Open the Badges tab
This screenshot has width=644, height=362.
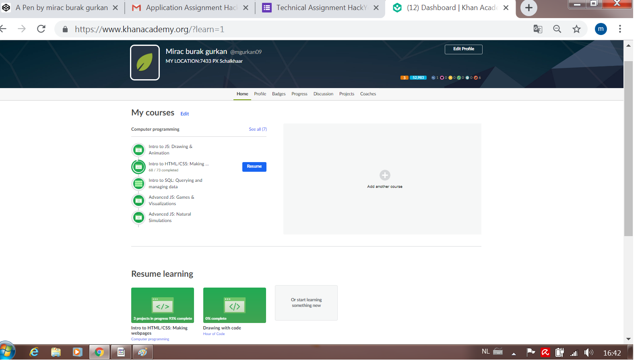point(279,94)
